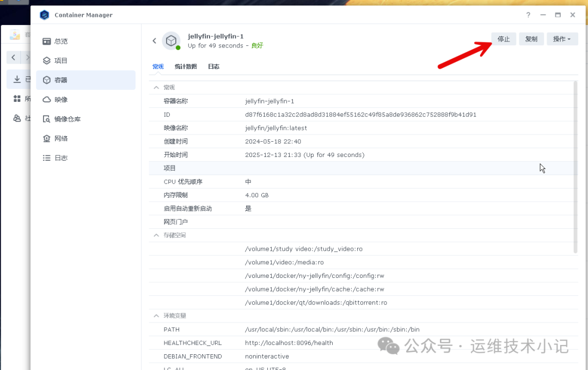Screen dimensions: 588x370
Task: Click the 启用自动重新启动 row value 是
Action: [248, 208]
